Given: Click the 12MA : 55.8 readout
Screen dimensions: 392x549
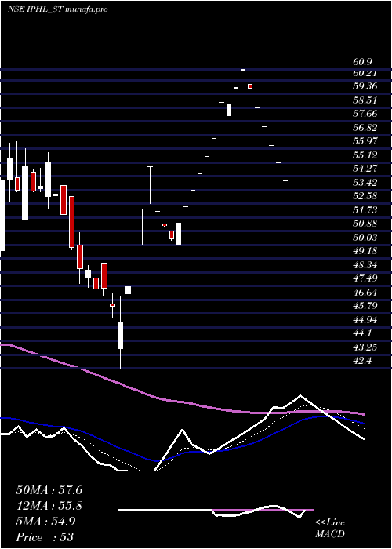Looking at the screenshot, I should pyautogui.click(x=49, y=506).
